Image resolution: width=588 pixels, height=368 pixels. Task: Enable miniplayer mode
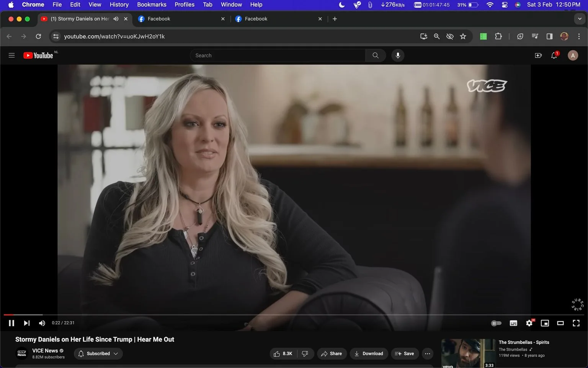(545, 323)
